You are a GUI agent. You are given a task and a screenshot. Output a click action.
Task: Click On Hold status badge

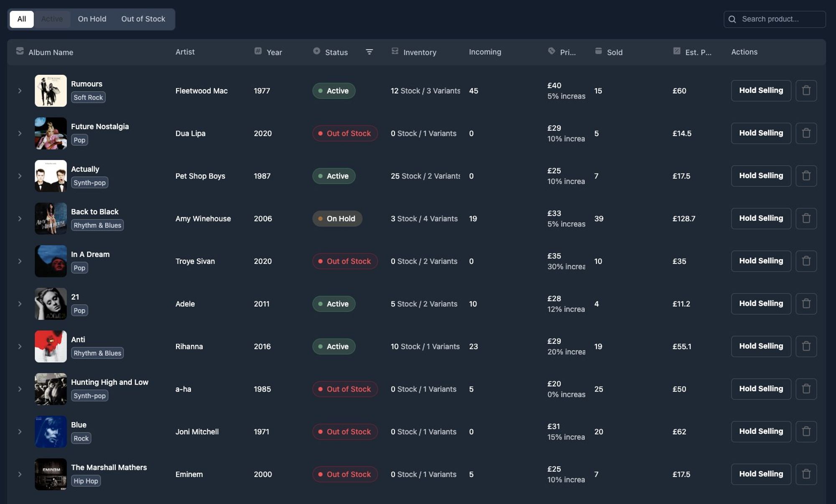click(x=337, y=219)
